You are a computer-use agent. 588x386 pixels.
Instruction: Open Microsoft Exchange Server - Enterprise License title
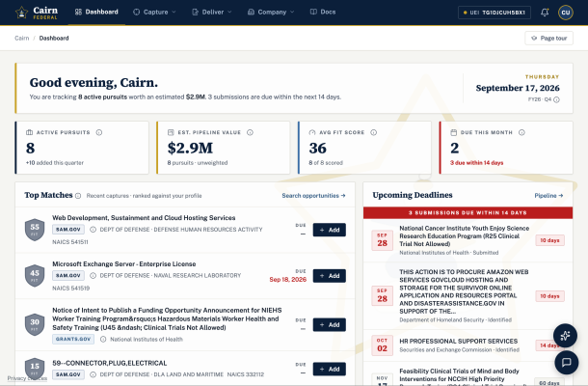click(x=123, y=264)
